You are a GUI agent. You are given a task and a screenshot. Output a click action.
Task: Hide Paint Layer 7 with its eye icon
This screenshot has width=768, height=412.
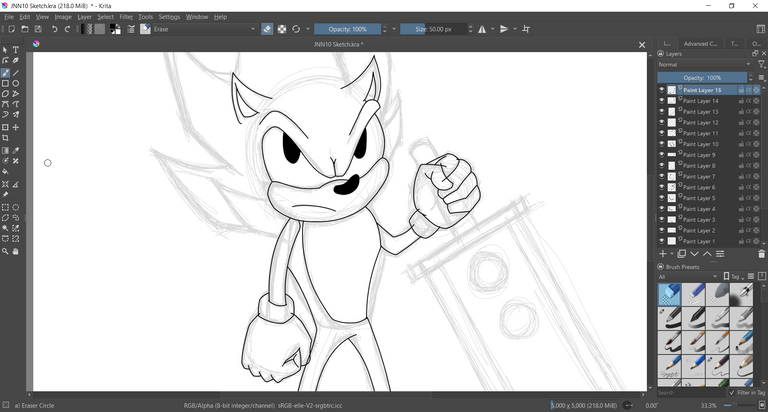click(662, 176)
